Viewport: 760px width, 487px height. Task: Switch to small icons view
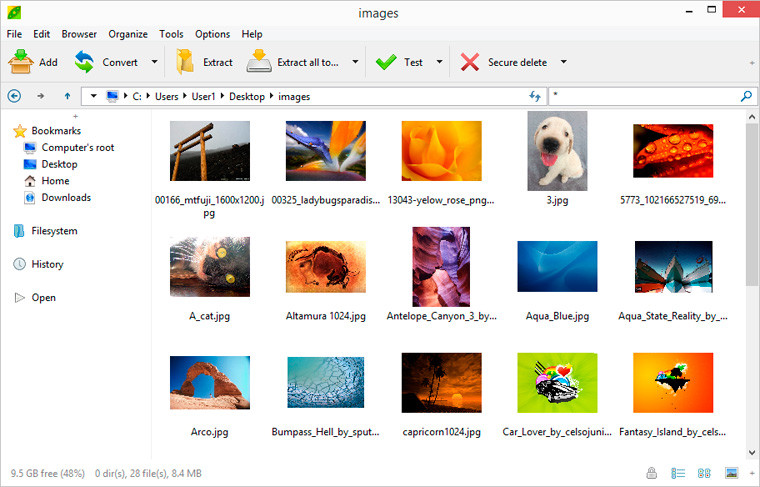tap(704, 472)
